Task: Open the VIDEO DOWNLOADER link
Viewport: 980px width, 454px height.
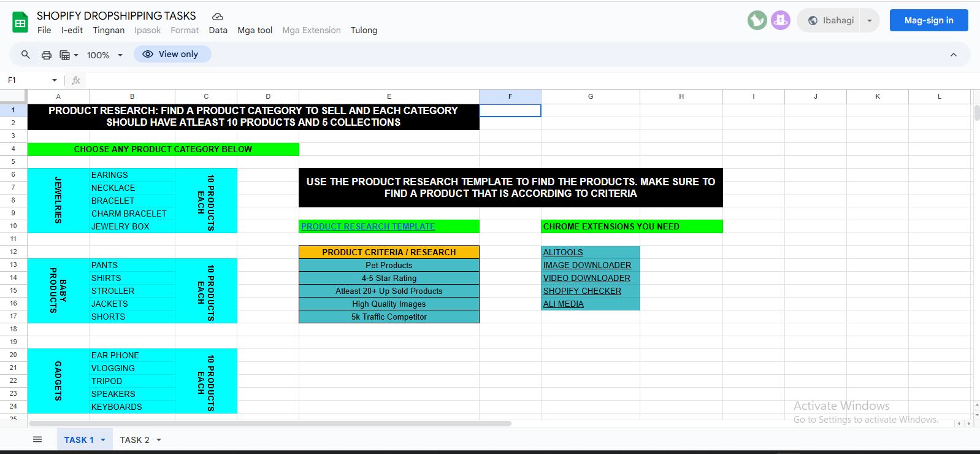Action: (x=586, y=278)
